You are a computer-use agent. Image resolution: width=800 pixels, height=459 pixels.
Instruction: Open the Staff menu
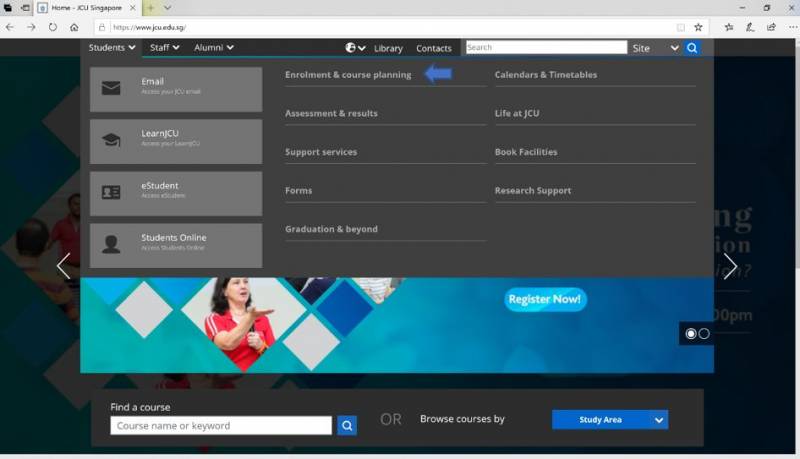(x=165, y=47)
